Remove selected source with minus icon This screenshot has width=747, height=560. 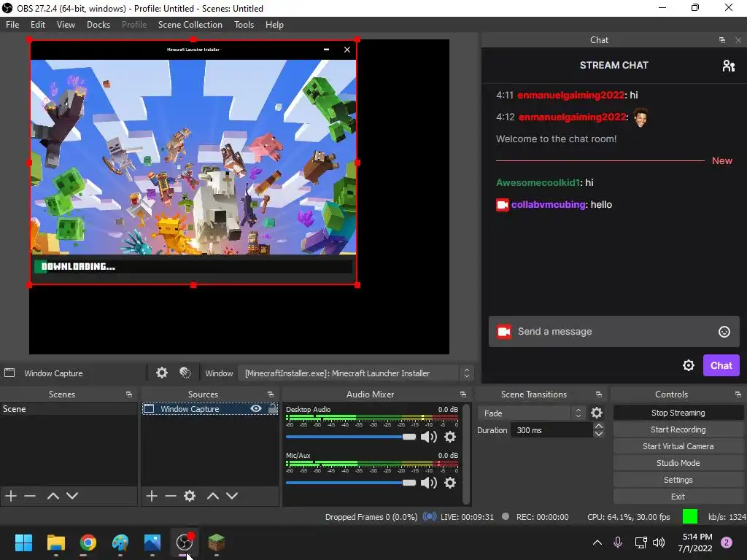(x=171, y=496)
